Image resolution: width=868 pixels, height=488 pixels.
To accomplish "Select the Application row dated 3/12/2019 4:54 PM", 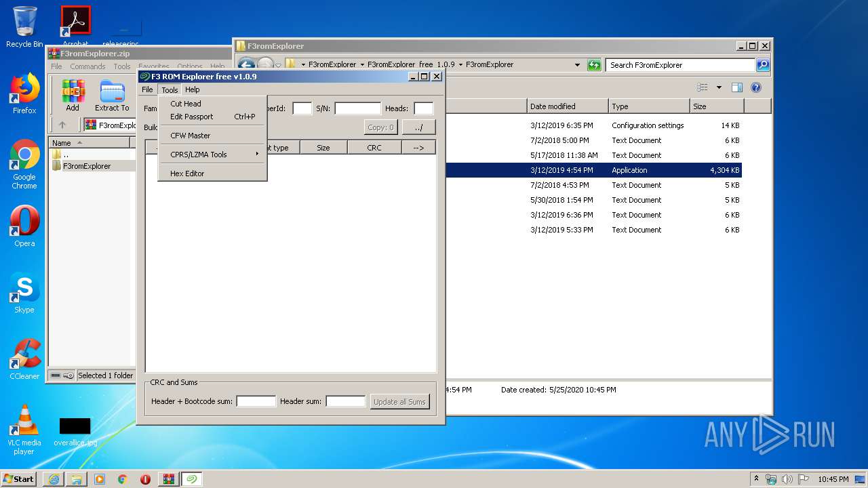I will point(593,170).
